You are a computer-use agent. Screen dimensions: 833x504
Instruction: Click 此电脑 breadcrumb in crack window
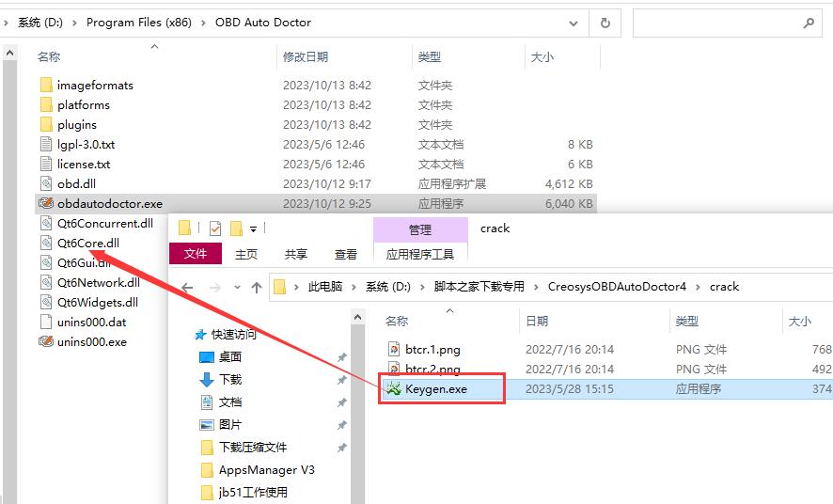pyautogui.click(x=325, y=287)
